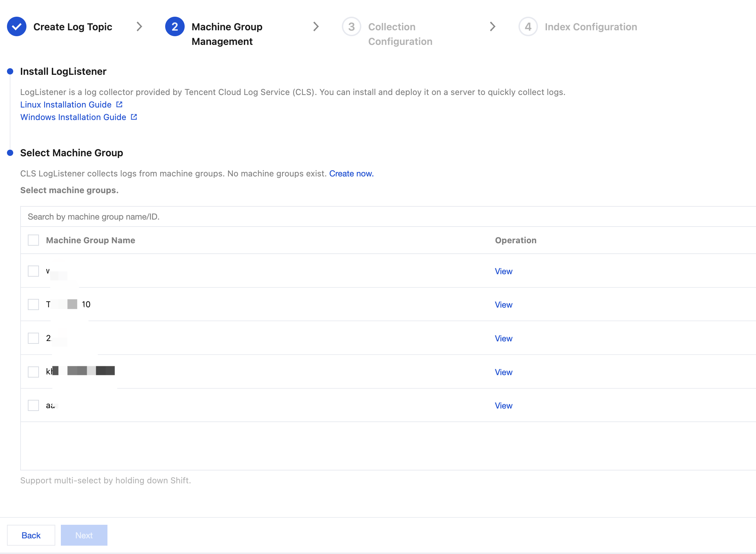Focus the machine group search field
This screenshot has height=554, width=756.
coord(243,216)
